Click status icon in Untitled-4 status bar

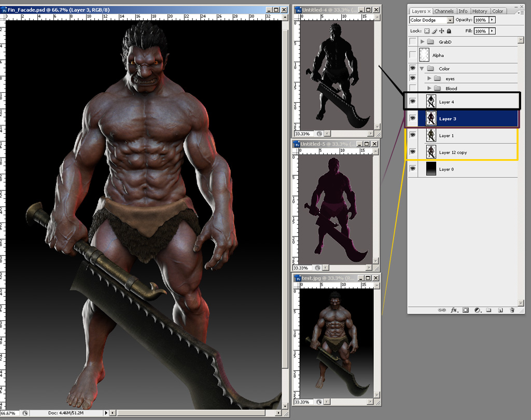[319, 134]
